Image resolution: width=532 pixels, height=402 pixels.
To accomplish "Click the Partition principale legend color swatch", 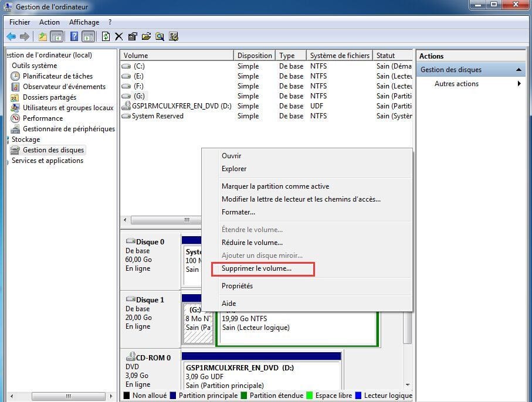I will [x=174, y=396].
